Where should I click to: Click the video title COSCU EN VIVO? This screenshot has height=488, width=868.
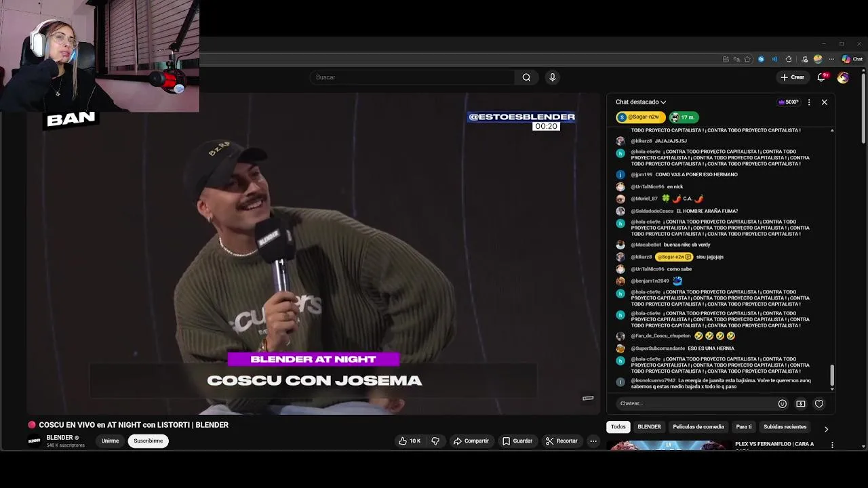coord(134,425)
